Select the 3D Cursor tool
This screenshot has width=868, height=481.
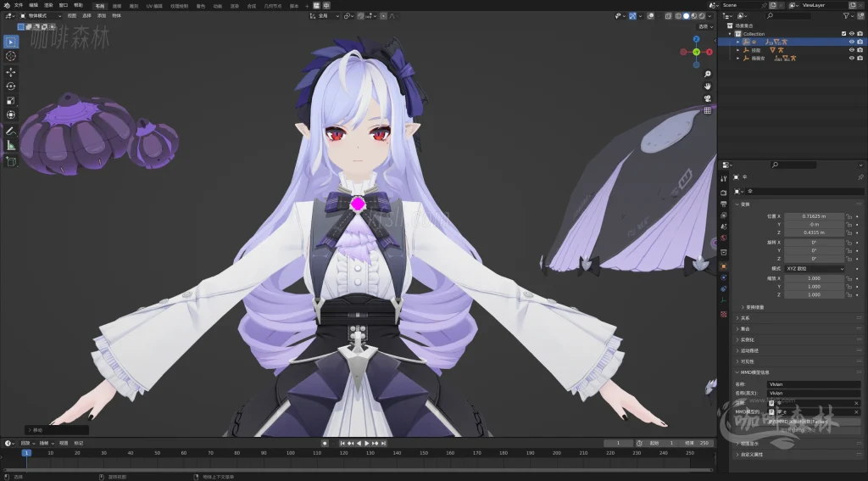pos(10,56)
